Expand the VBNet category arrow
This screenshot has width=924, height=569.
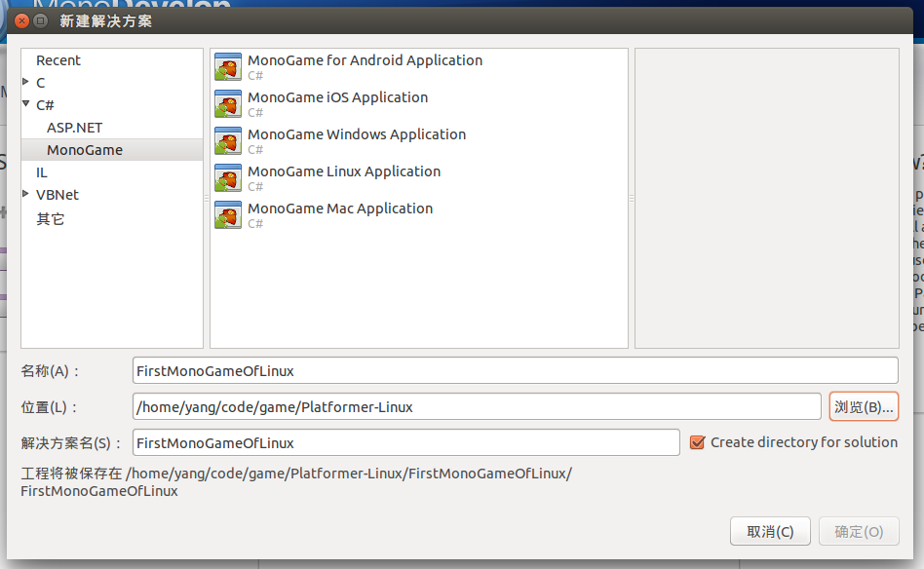26,193
